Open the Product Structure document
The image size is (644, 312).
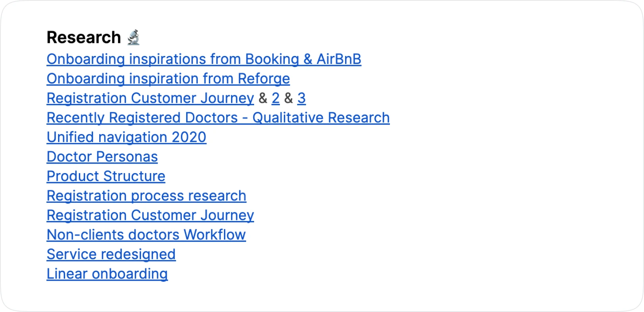(106, 176)
